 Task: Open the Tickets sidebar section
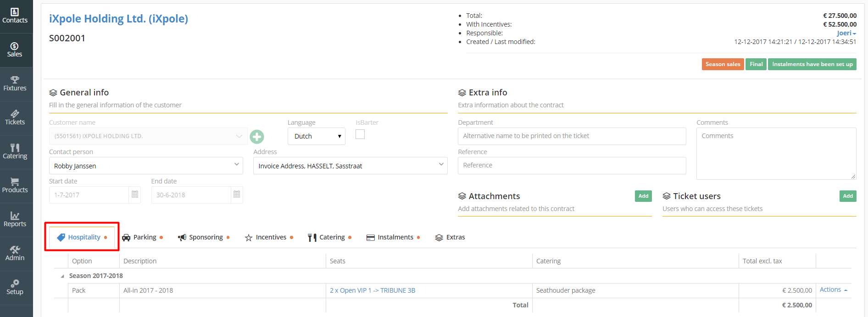pos(15,118)
